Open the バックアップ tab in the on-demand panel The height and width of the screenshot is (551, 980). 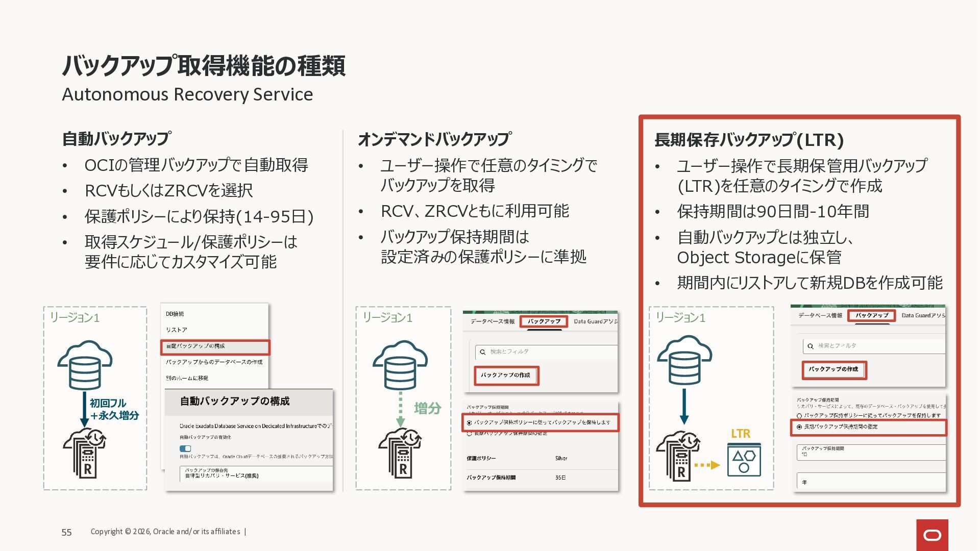tap(544, 321)
